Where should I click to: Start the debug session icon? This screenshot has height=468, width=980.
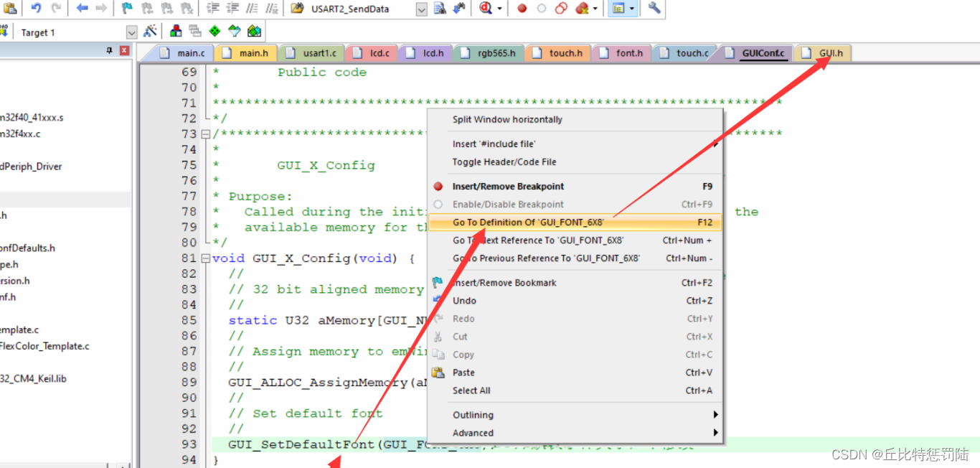click(x=486, y=8)
